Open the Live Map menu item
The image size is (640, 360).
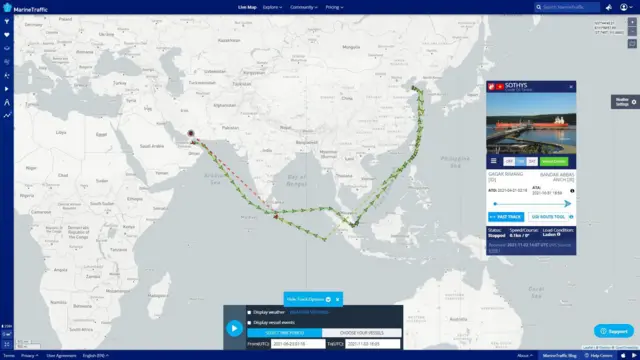coord(247,7)
